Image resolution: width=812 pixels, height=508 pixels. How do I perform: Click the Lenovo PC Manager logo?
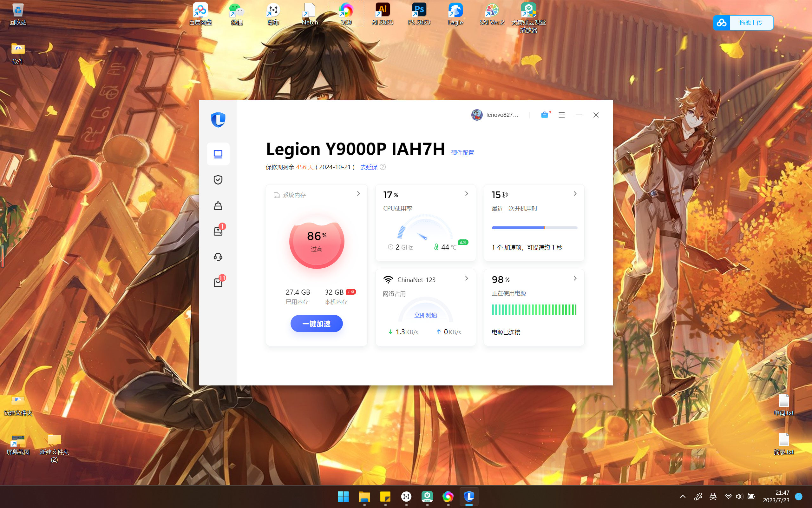coord(218,120)
